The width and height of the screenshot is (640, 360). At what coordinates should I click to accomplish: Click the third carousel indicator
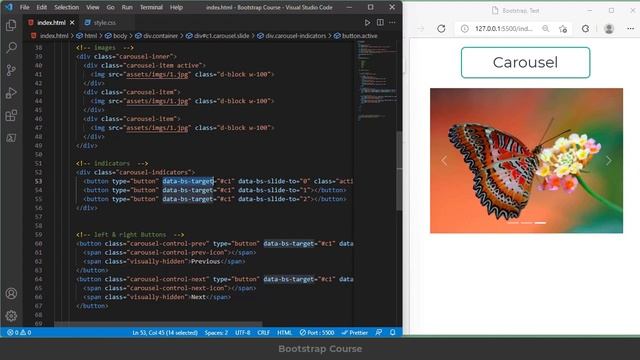[540, 223]
